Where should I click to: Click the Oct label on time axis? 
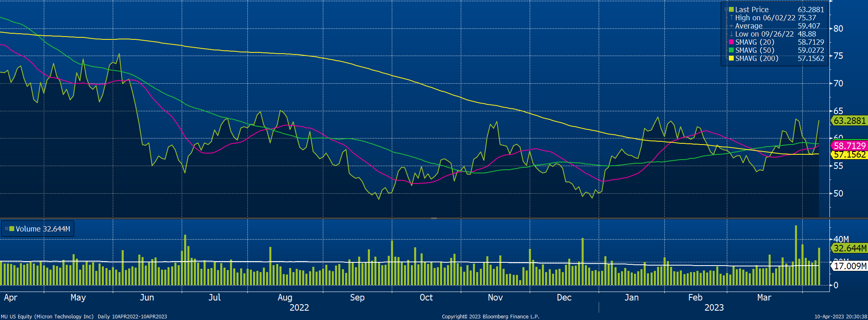point(426,298)
